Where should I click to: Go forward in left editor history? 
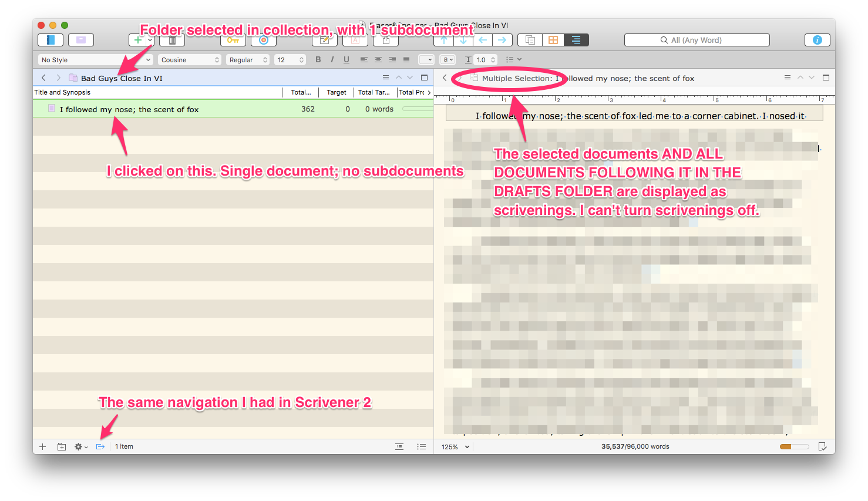[x=58, y=78]
